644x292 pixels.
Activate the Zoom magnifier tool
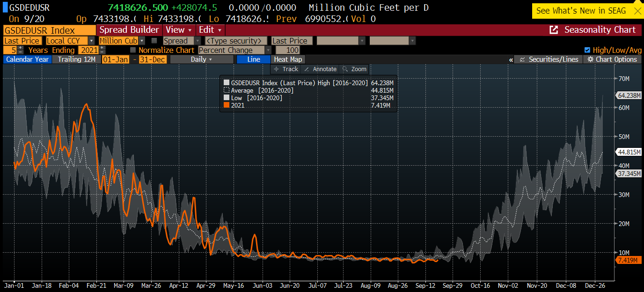354,69
